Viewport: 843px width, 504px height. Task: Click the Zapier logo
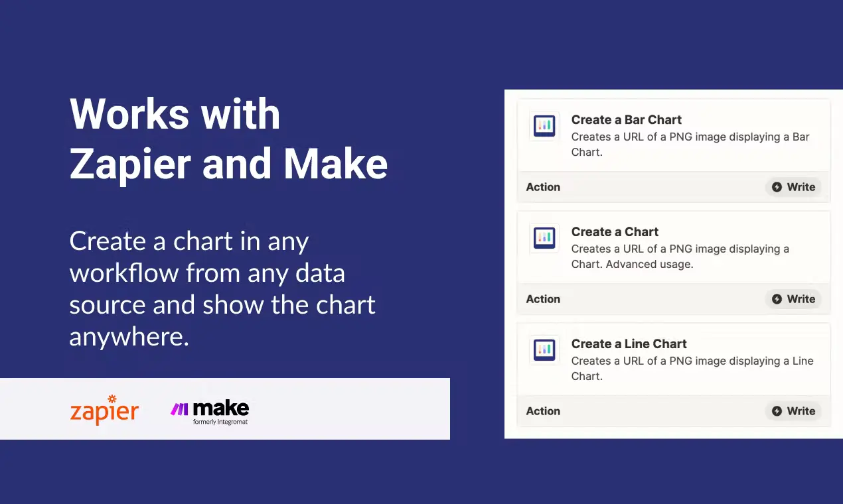(x=104, y=410)
